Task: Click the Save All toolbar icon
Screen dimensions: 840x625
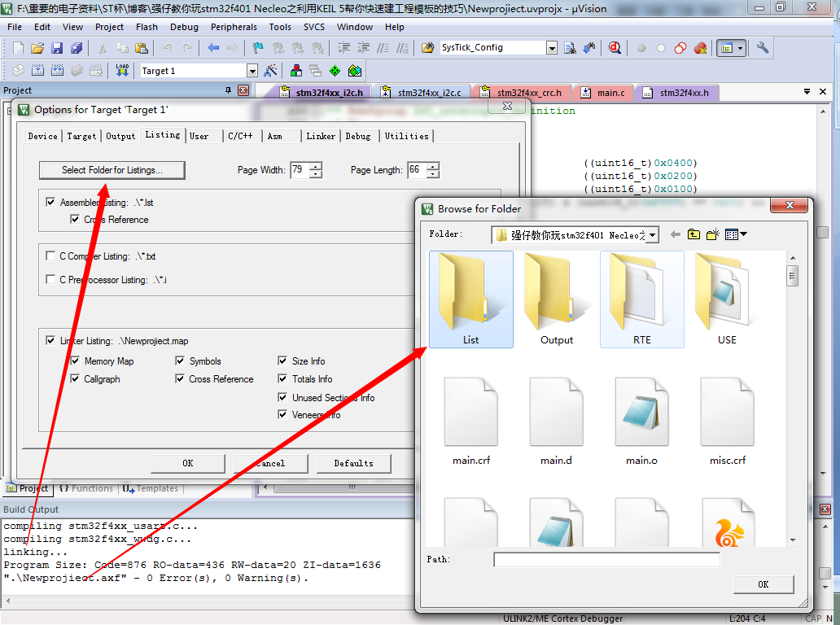Action: (x=77, y=48)
